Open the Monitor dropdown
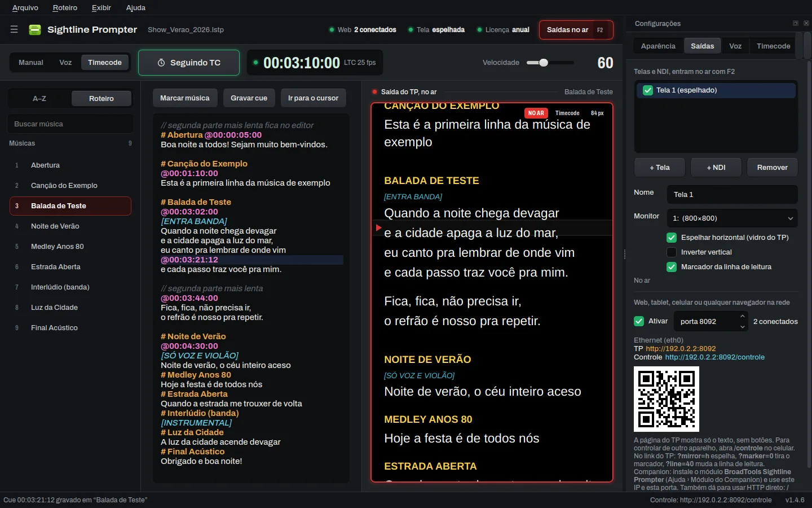The image size is (812, 508). click(x=732, y=218)
